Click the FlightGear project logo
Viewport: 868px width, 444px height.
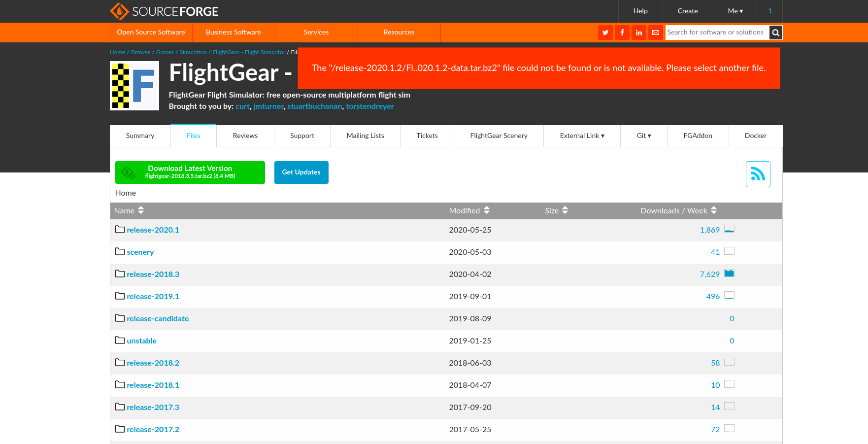click(134, 86)
